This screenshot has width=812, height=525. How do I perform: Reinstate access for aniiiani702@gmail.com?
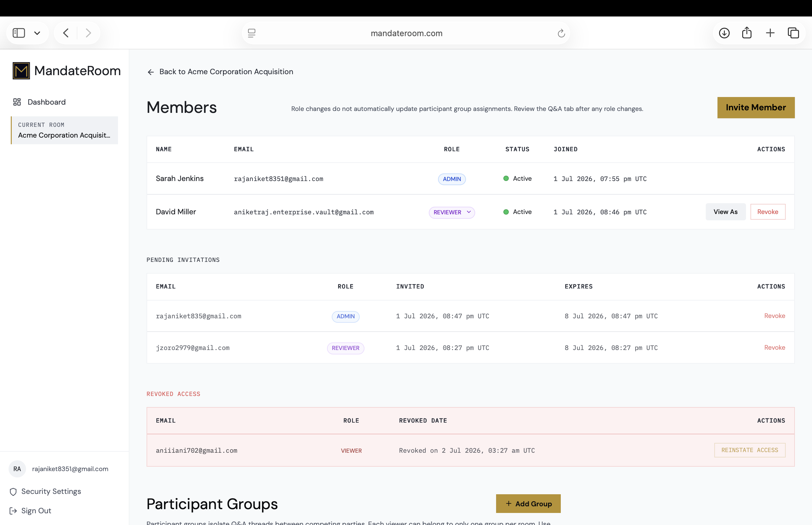750,450
